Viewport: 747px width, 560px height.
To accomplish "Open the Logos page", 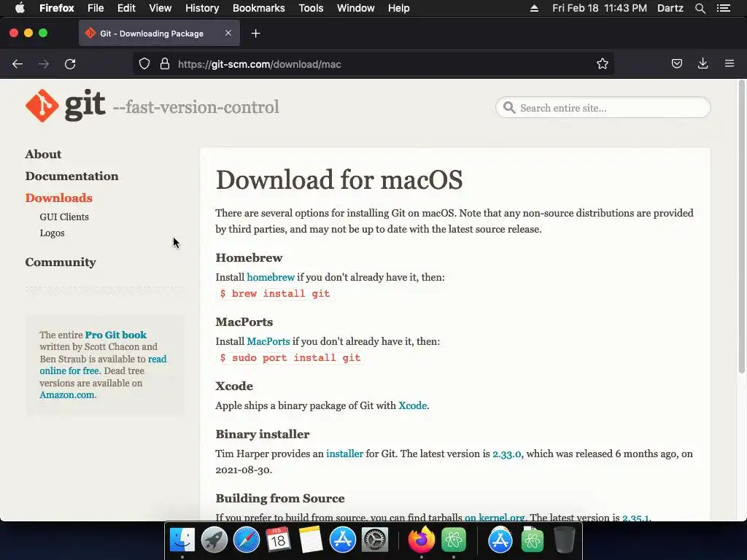I will click(52, 233).
